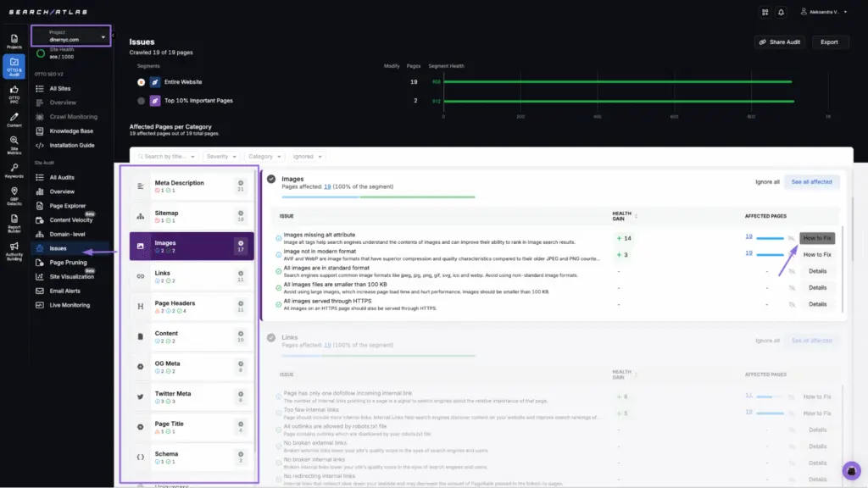
Task: Open the notifications bell icon
Action: [780, 12]
